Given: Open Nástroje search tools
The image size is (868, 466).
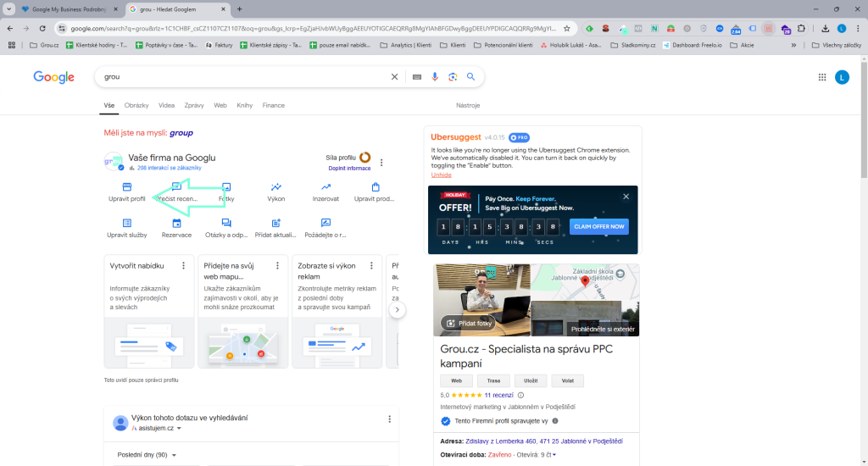Looking at the screenshot, I should pyautogui.click(x=468, y=105).
